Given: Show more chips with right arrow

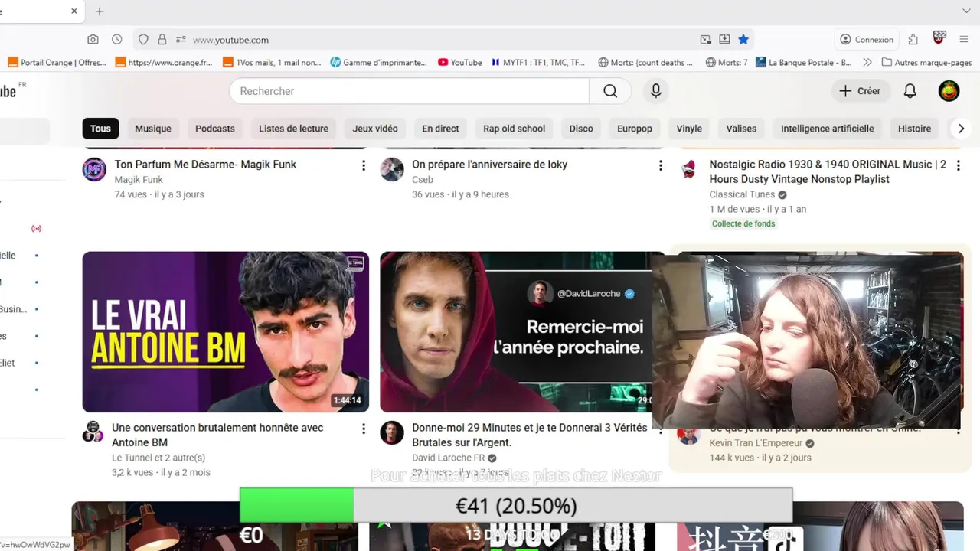Looking at the screenshot, I should pyautogui.click(x=961, y=129).
